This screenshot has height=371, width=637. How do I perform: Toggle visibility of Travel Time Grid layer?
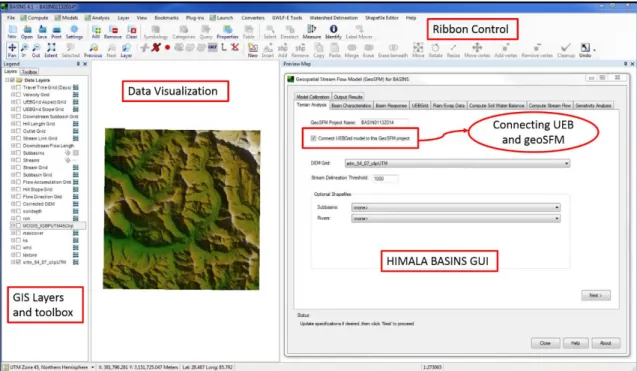tap(18, 87)
